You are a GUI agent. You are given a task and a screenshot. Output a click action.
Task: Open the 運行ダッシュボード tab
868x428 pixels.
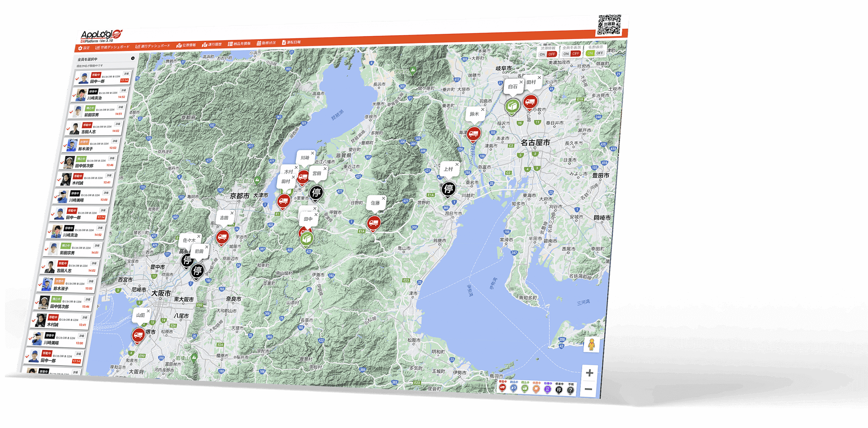(x=153, y=46)
